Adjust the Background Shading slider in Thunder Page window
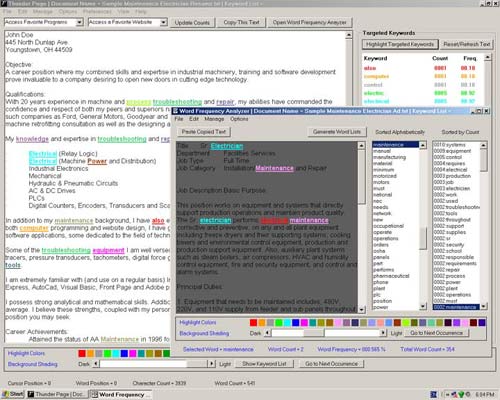This screenshot has width=500, height=400. tap(197, 364)
